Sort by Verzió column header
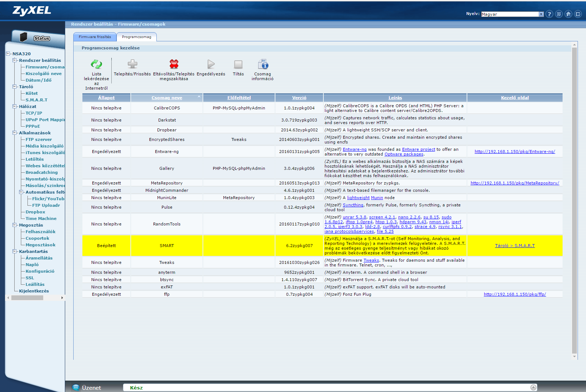The width and height of the screenshot is (586, 392). tap(299, 98)
